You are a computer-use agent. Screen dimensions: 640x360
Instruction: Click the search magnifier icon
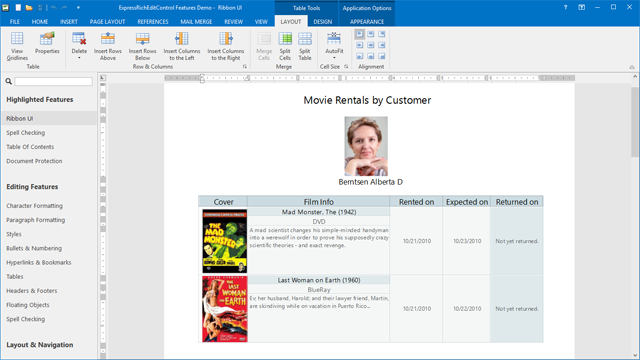tap(9, 82)
